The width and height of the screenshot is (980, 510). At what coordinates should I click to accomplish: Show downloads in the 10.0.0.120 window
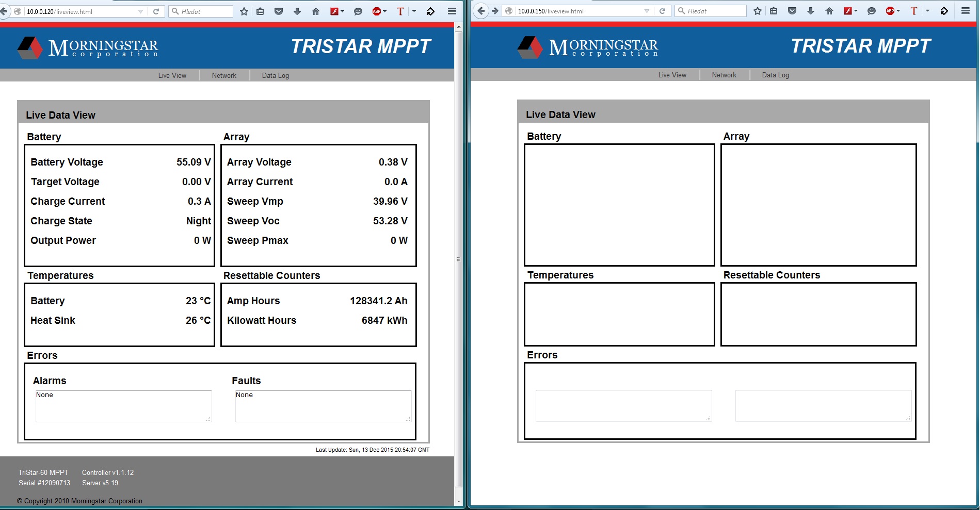[297, 11]
